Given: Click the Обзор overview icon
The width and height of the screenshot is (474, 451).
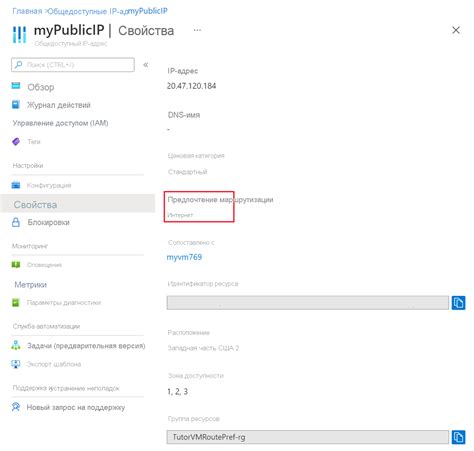Looking at the screenshot, I should [16, 86].
